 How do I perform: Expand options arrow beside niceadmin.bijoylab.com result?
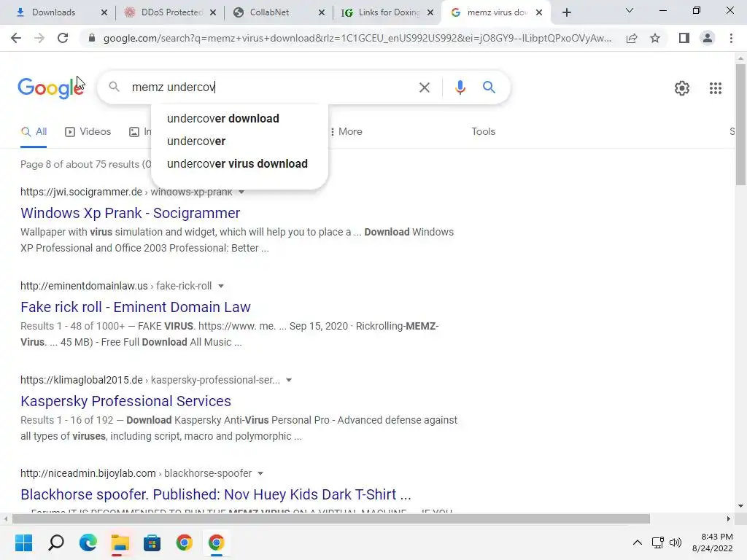260,473
